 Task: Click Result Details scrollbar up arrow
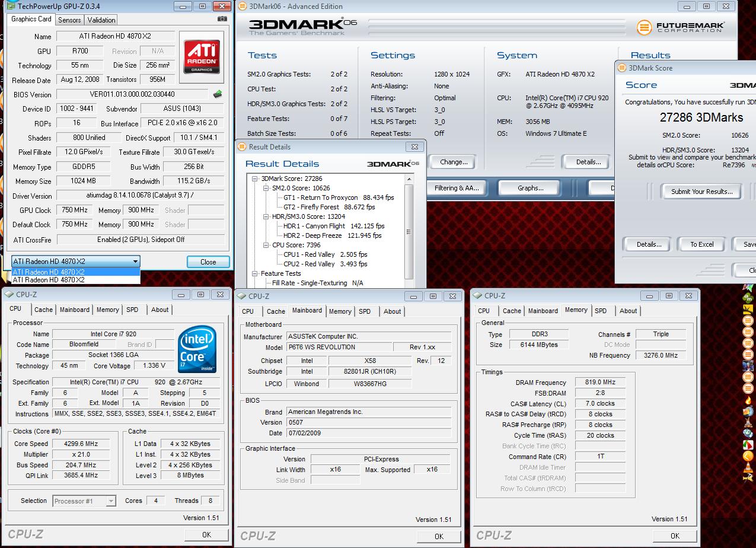point(409,179)
